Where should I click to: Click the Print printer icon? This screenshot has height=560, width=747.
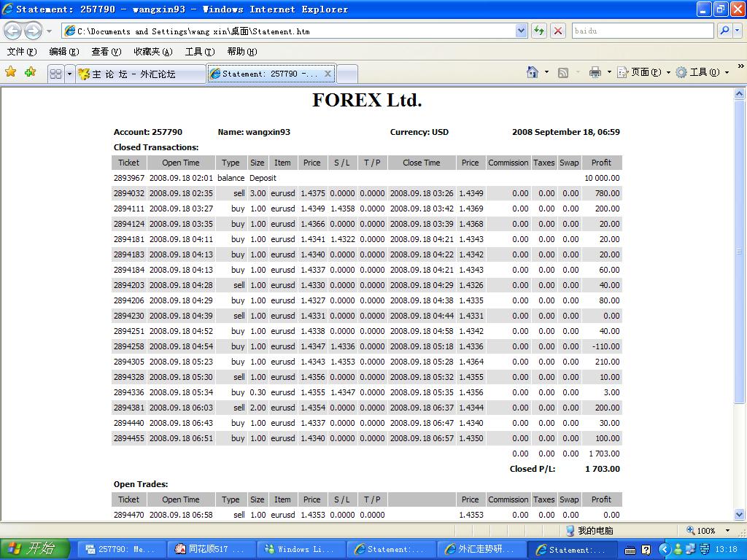(595, 72)
